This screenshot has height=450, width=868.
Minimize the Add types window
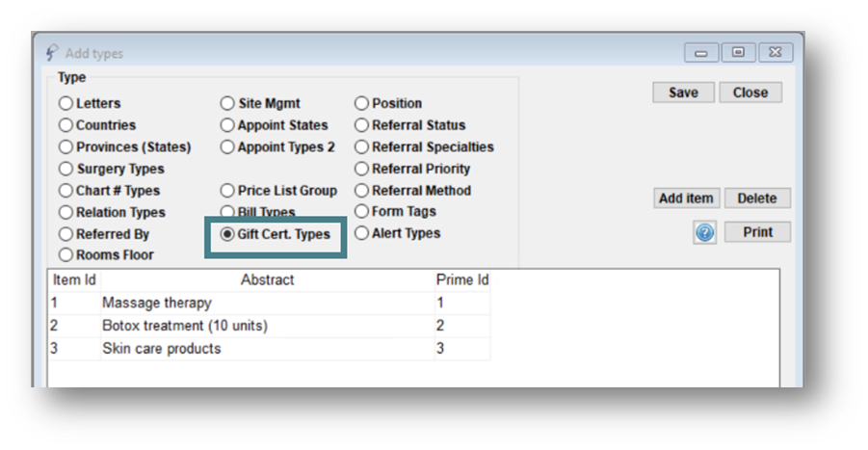pos(701,53)
